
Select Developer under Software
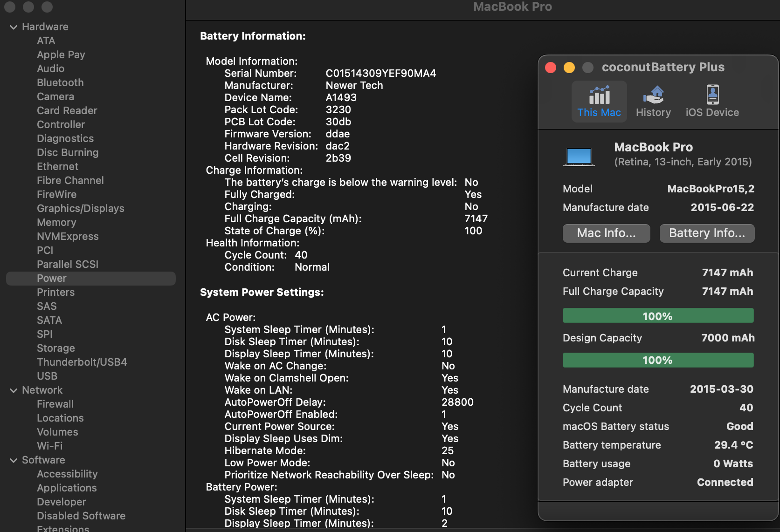coord(62,502)
